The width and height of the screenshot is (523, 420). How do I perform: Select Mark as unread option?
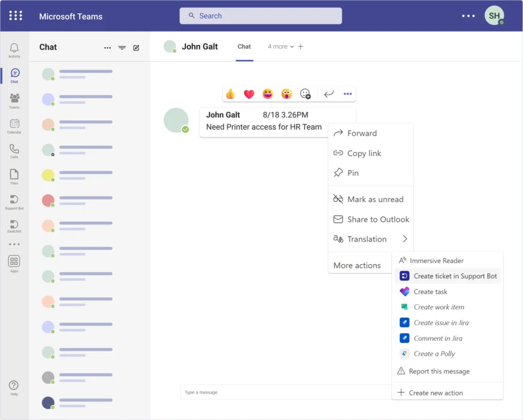click(x=375, y=200)
